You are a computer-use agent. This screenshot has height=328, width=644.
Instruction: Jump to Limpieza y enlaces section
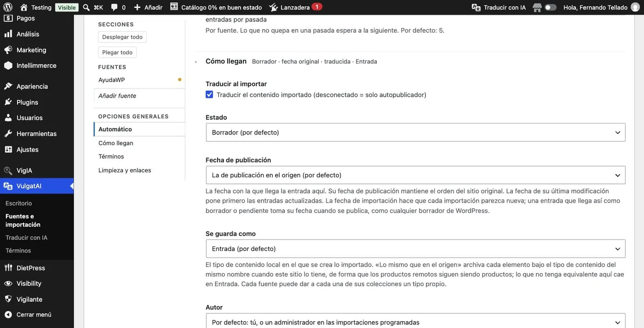coord(125,170)
